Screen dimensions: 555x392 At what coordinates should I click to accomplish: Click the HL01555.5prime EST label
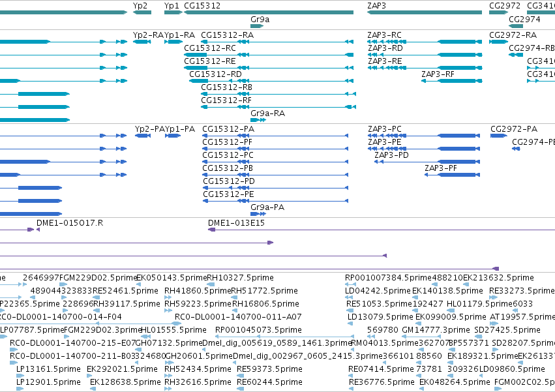coord(173,330)
